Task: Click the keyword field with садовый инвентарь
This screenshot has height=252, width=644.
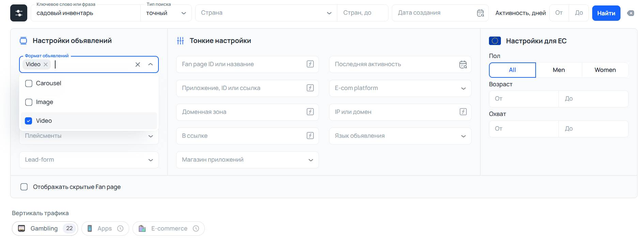Action: (86, 13)
